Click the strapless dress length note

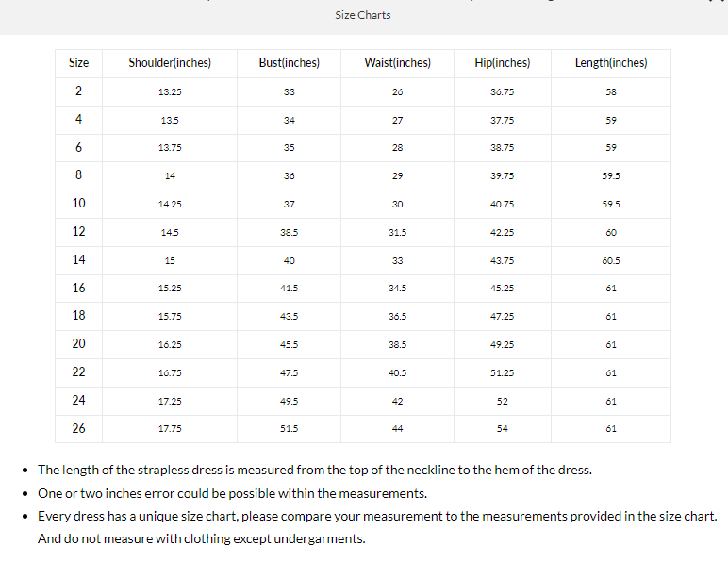coord(315,470)
